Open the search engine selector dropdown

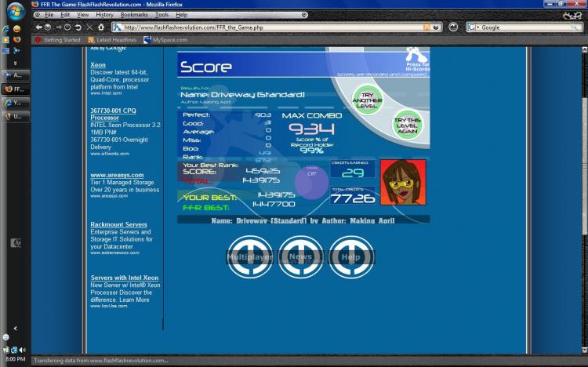click(x=474, y=27)
